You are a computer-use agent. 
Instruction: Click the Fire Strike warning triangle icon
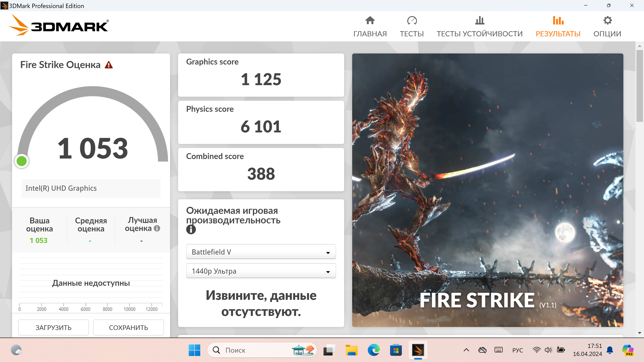[109, 65]
